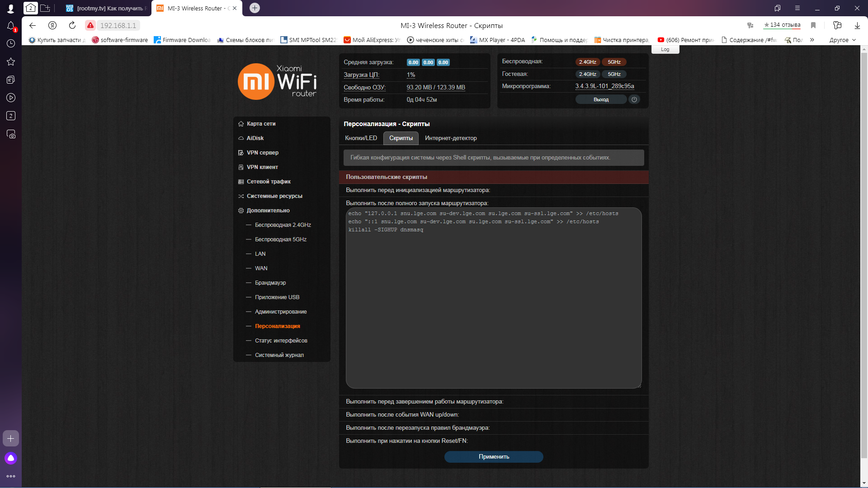
Task: Reload the page with refresh icon
Action: 72,25
